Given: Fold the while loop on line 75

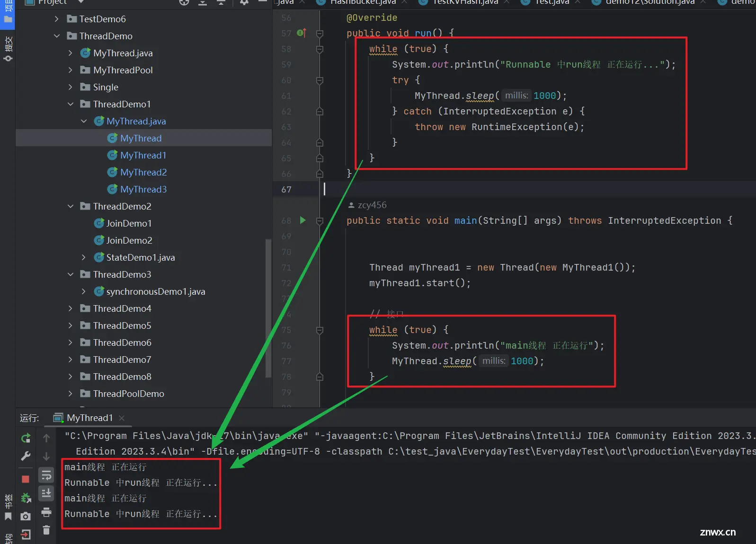Looking at the screenshot, I should 320,330.
